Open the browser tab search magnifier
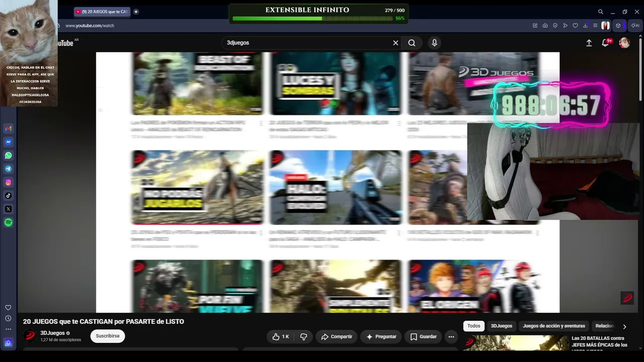This screenshot has height=362, width=644. pyautogui.click(x=601, y=12)
